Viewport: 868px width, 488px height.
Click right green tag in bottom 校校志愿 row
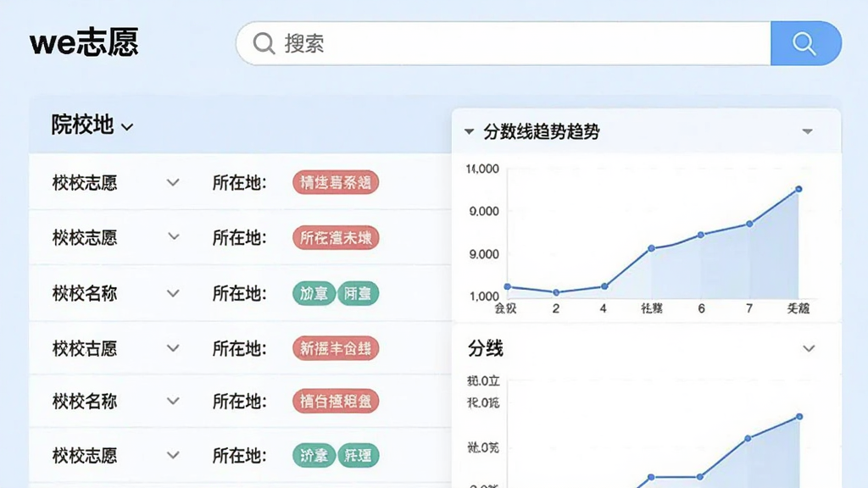(x=359, y=455)
